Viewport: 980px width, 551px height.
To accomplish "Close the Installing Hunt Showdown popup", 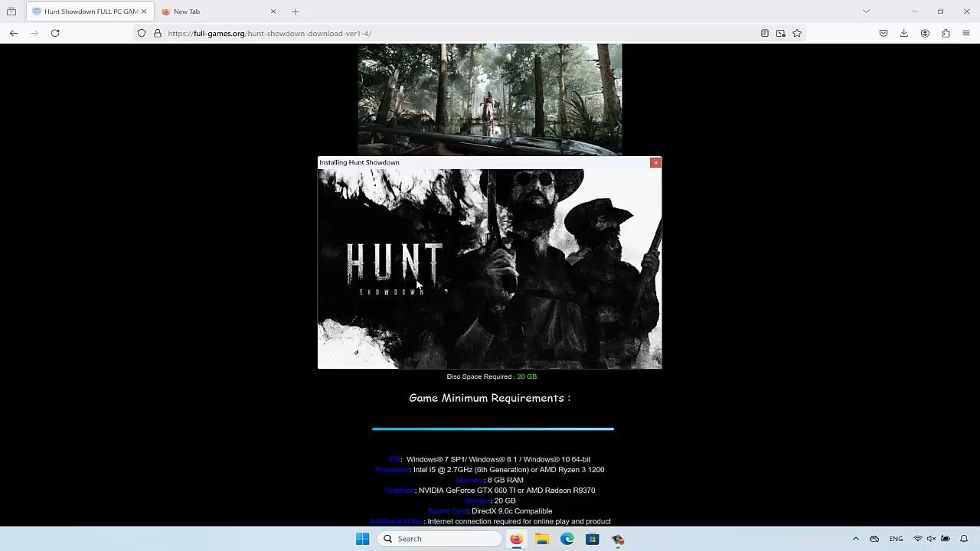I will click(655, 162).
